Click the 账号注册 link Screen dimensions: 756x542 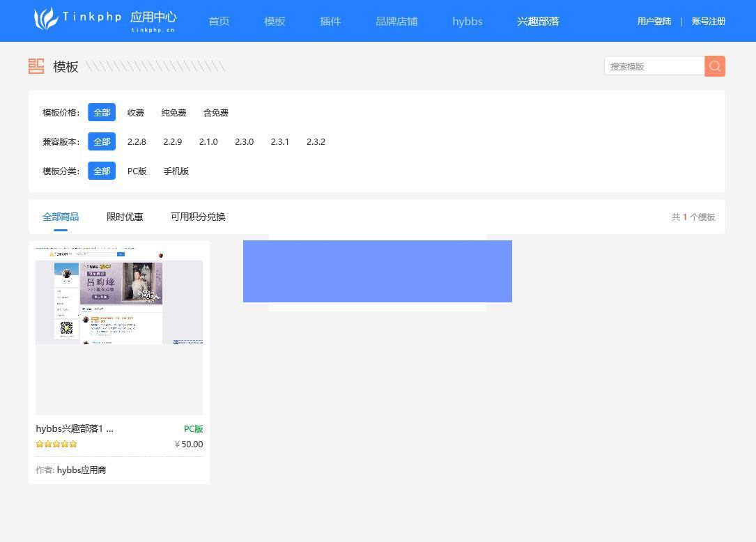(708, 21)
